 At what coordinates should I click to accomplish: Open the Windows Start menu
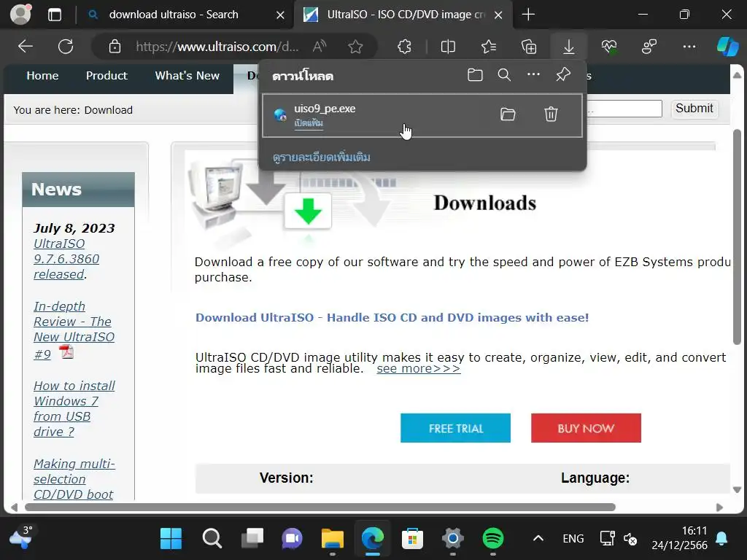(x=171, y=539)
